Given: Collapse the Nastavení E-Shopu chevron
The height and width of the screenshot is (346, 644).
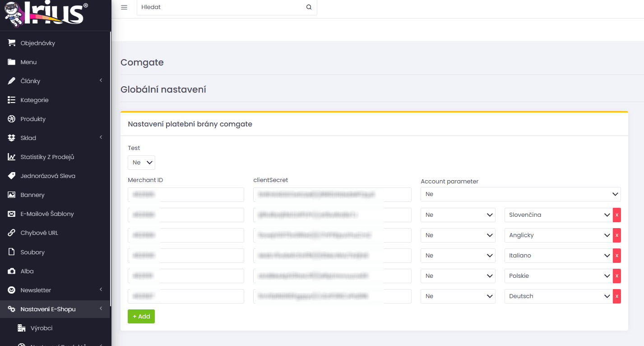Looking at the screenshot, I should [x=101, y=309].
